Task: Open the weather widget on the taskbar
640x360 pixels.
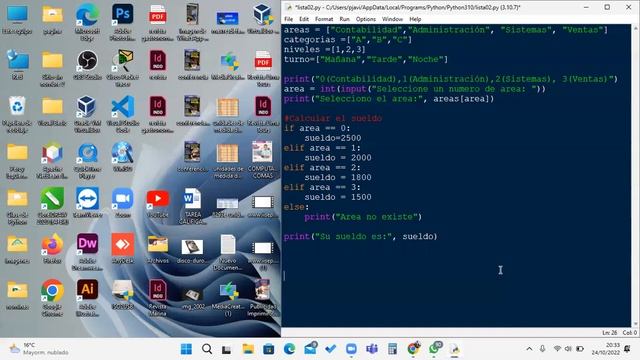Action: 39,349
